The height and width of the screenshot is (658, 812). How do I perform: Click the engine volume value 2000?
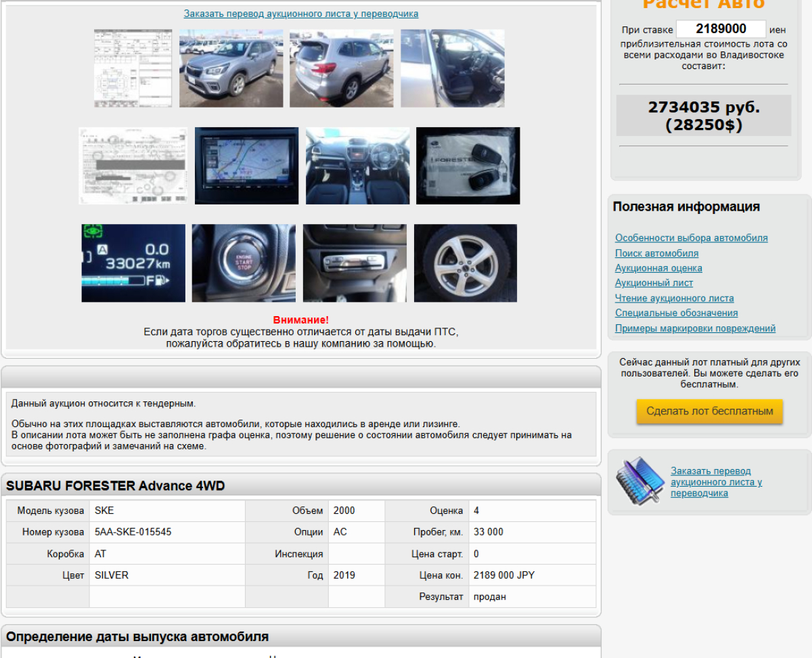click(x=344, y=510)
